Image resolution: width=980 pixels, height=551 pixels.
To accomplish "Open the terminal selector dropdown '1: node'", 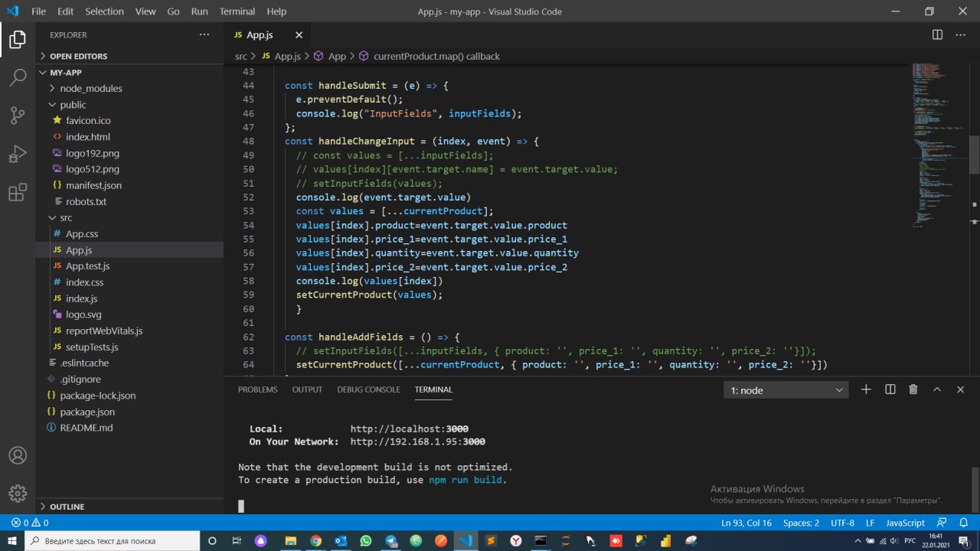I will (x=786, y=390).
